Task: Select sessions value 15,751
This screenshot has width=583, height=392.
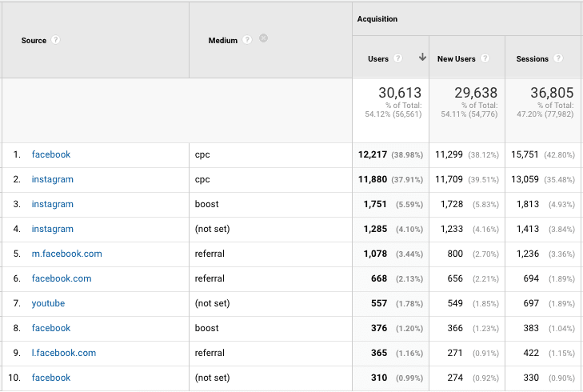Action: (525, 154)
